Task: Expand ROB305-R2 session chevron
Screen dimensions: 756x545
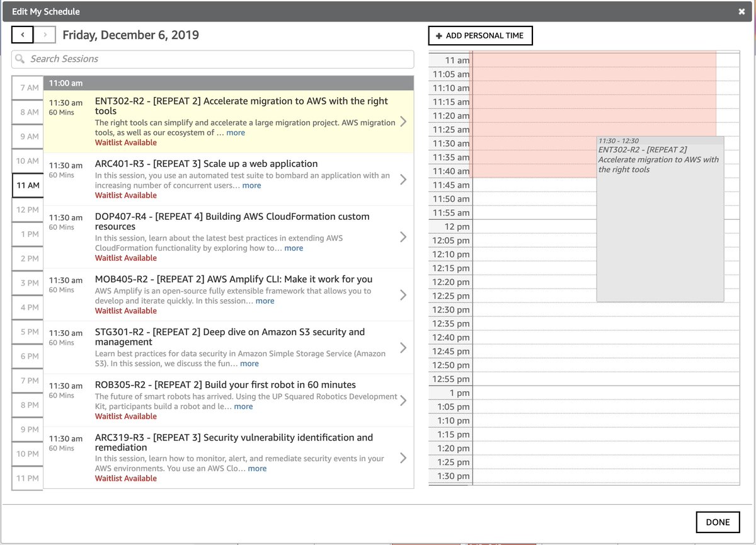Action: (x=403, y=400)
